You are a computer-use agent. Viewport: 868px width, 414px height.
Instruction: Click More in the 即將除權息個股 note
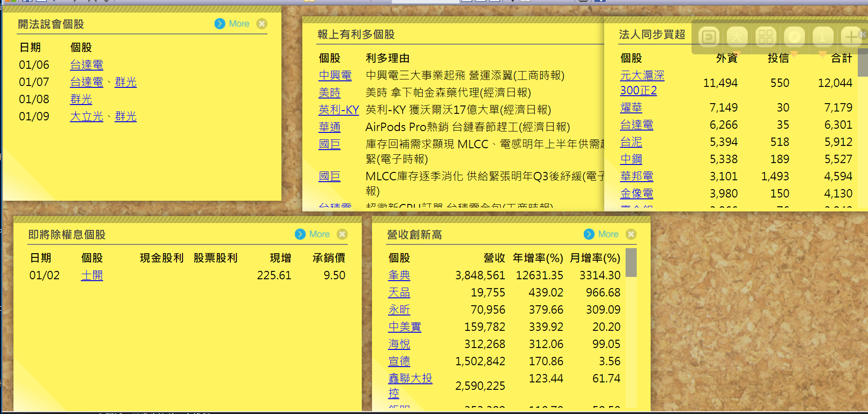(319, 234)
